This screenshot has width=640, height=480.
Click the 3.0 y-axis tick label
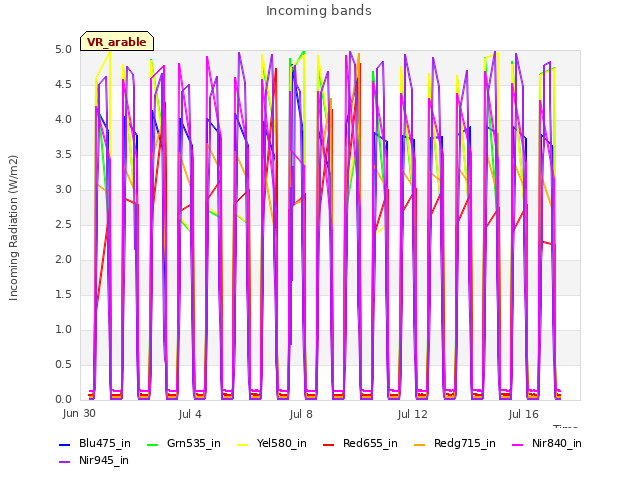63,190
